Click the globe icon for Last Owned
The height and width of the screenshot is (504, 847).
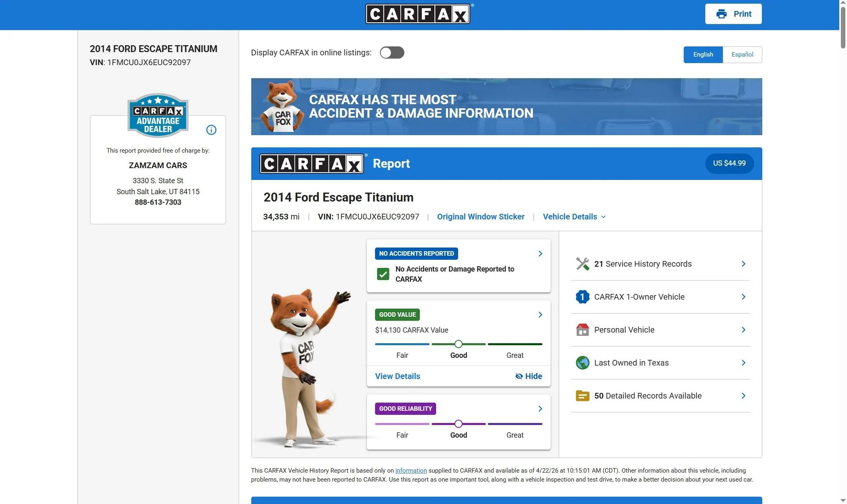pyautogui.click(x=582, y=363)
